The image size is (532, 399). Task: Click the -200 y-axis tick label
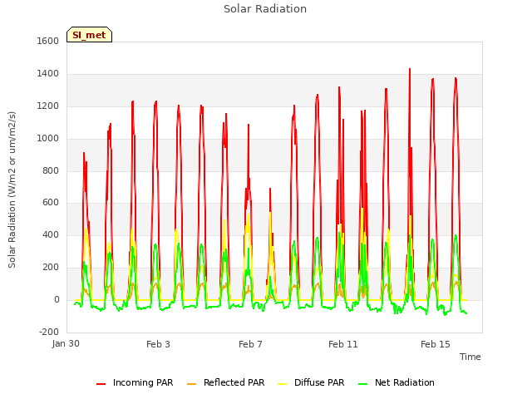coord(49,332)
